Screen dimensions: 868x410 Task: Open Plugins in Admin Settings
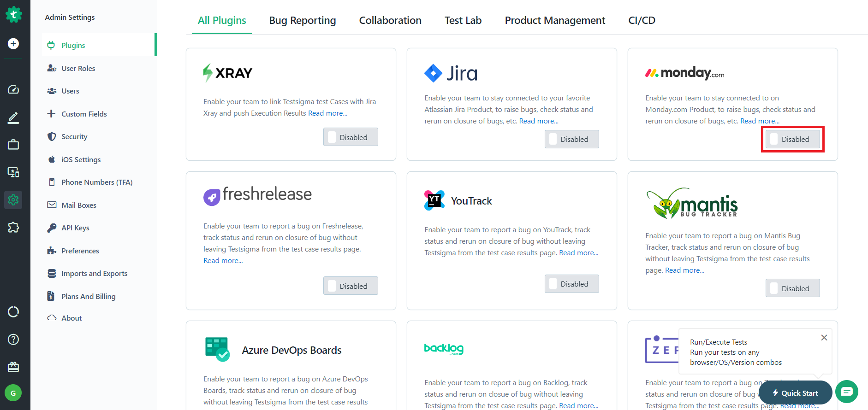coord(99,45)
